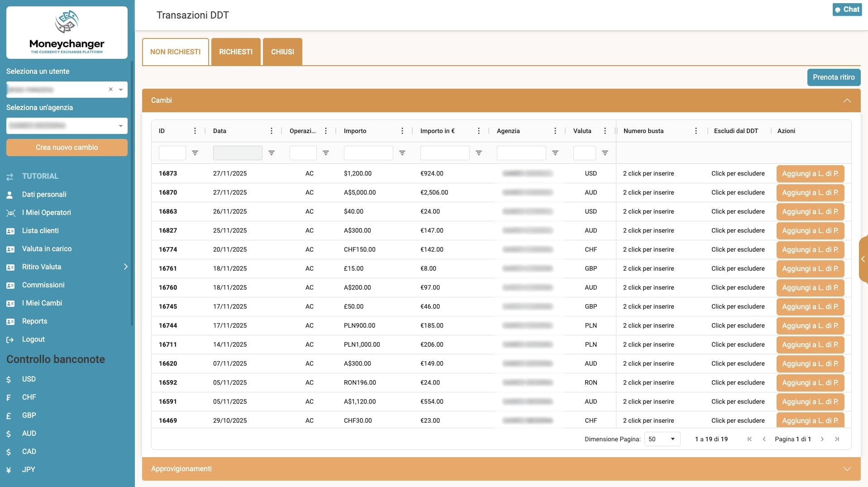Go to next page arrow in pagination
This screenshot has height=487, width=868.
pos(822,439)
